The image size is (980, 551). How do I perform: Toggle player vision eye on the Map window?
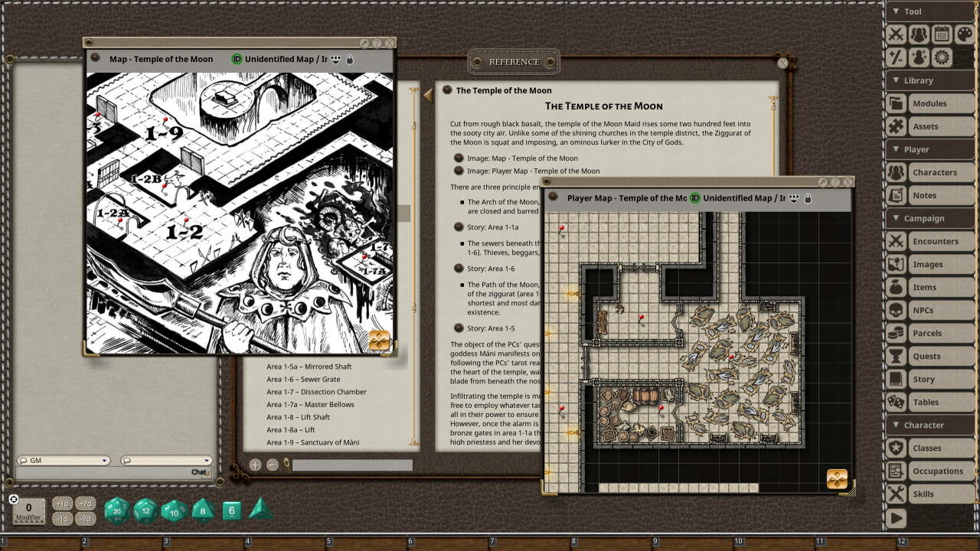tap(338, 58)
